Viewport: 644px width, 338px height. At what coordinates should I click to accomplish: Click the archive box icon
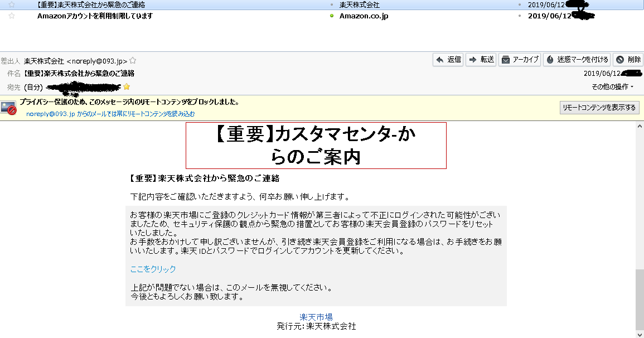pos(506,60)
